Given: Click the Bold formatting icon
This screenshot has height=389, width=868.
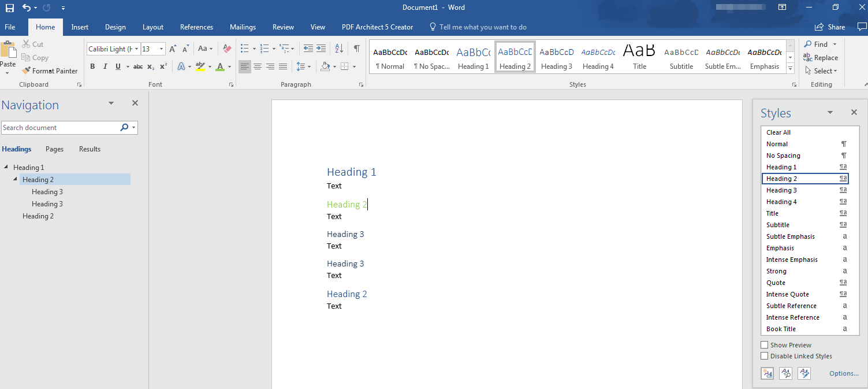Looking at the screenshot, I should (92, 66).
